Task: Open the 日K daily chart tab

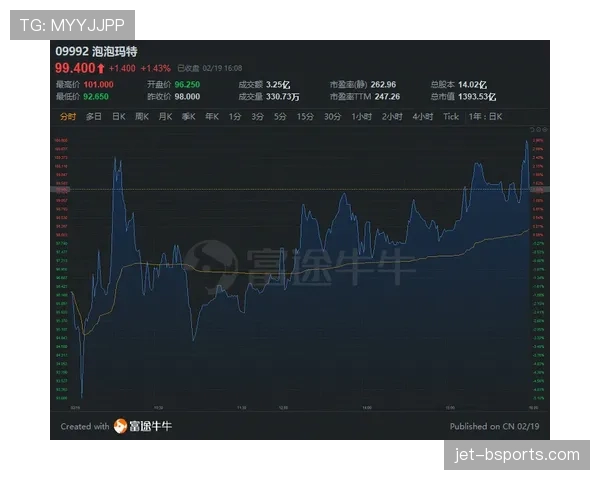Action: pyautogui.click(x=119, y=116)
